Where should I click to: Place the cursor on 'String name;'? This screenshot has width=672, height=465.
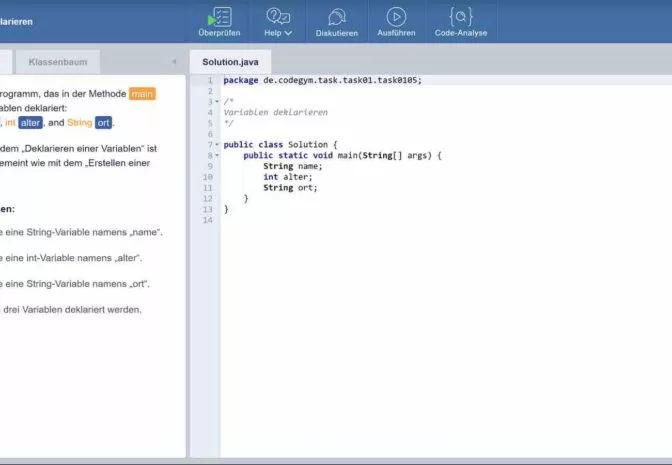click(x=292, y=166)
